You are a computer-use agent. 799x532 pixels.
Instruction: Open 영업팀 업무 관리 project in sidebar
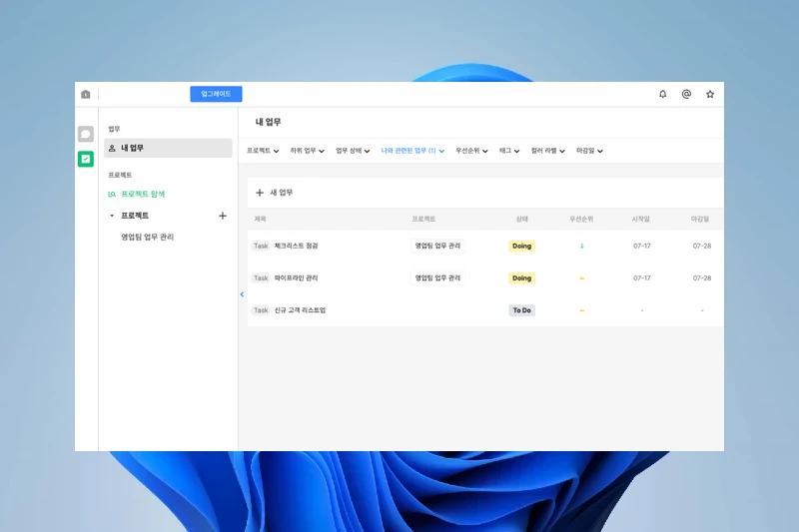pos(148,238)
